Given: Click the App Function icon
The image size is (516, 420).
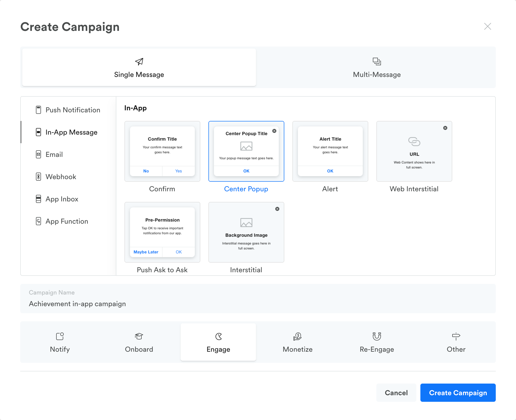Looking at the screenshot, I should (x=38, y=221).
